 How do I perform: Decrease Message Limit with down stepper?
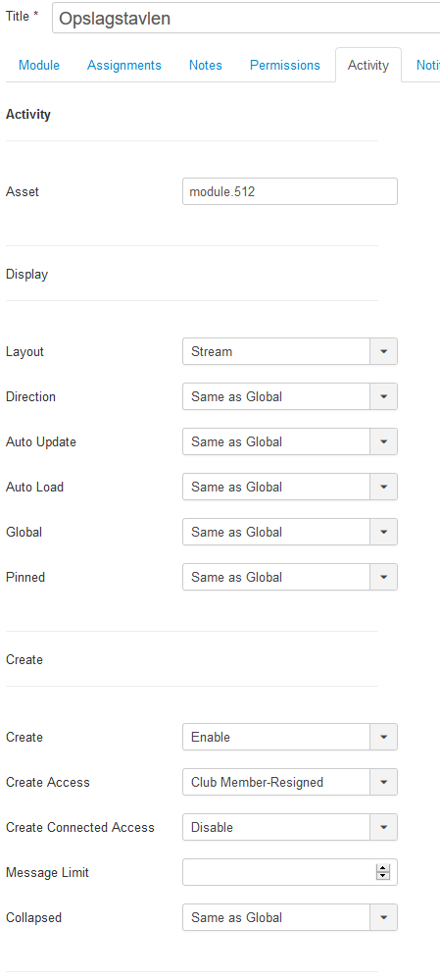pyautogui.click(x=383, y=876)
